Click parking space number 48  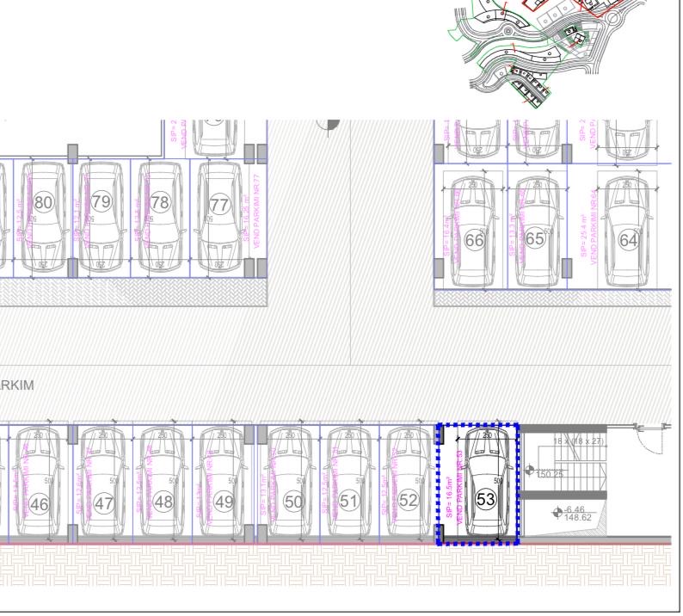coord(163,502)
